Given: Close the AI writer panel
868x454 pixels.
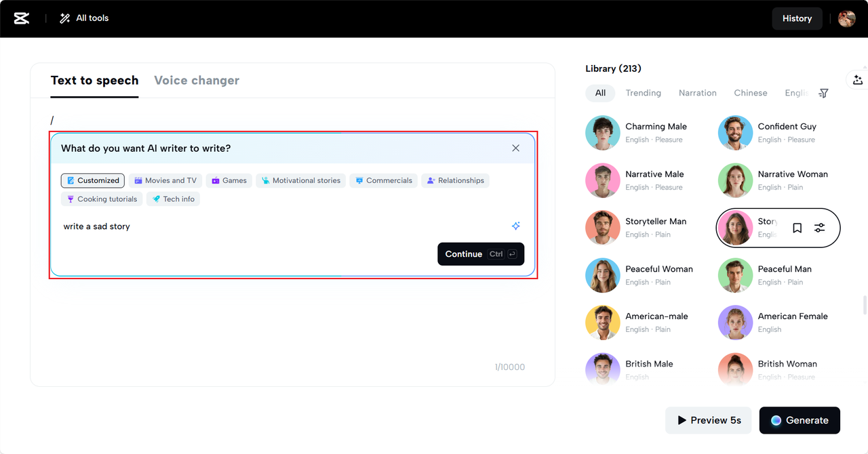Looking at the screenshot, I should [515, 148].
